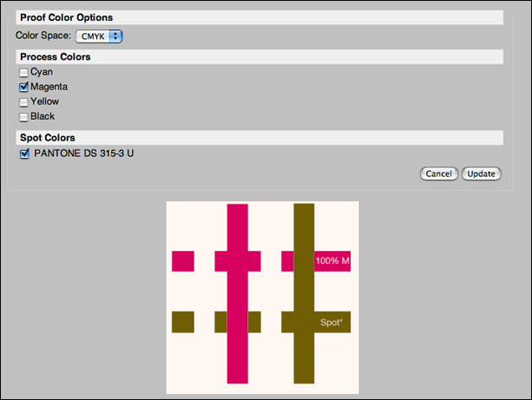Image resolution: width=532 pixels, height=400 pixels.
Task: Click the "Color Space:" label
Action: click(43, 36)
